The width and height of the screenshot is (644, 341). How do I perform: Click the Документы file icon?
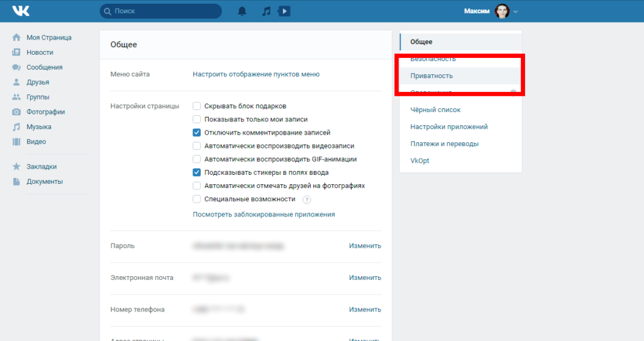click(16, 182)
